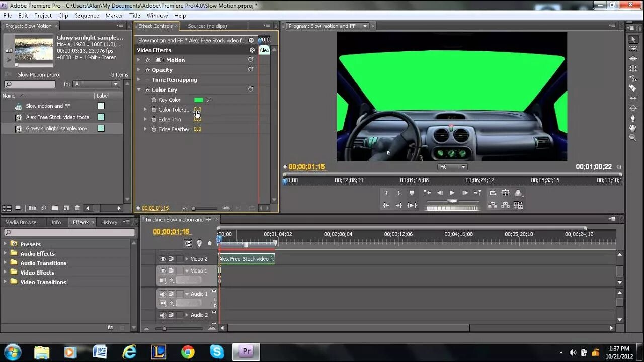
Task: Play the Program monitor
Action: point(452,193)
